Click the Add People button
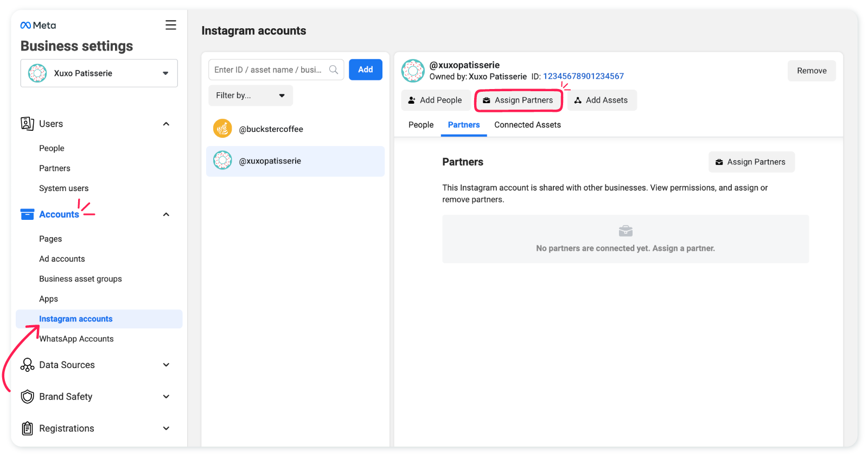The height and width of the screenshot is (456, 868). point(436,100)
